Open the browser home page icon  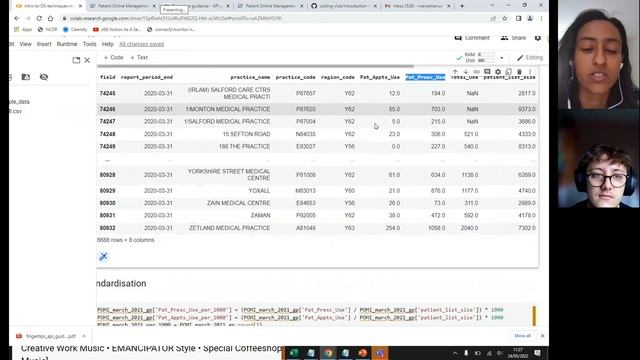(50, 18)
